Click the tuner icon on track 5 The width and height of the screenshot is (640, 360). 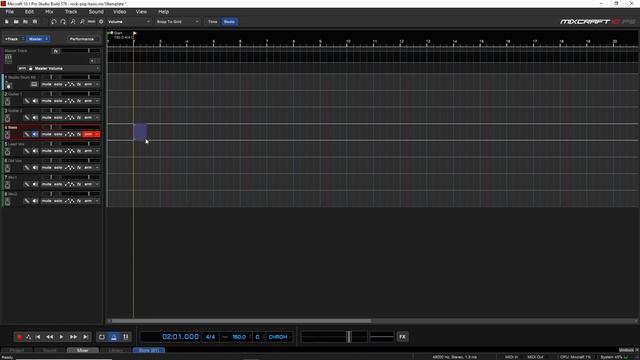27,151
